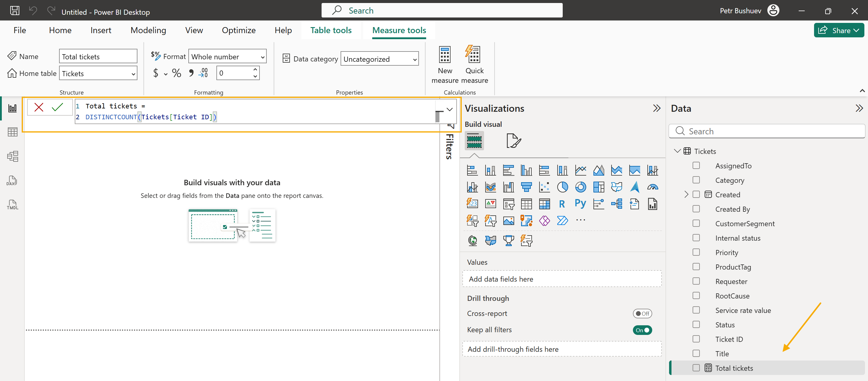Expand the Created date hierarchy

point(686,194)
